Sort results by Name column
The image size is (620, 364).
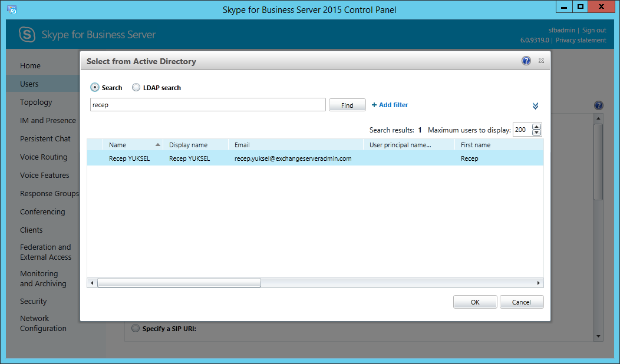pos(133,145)
